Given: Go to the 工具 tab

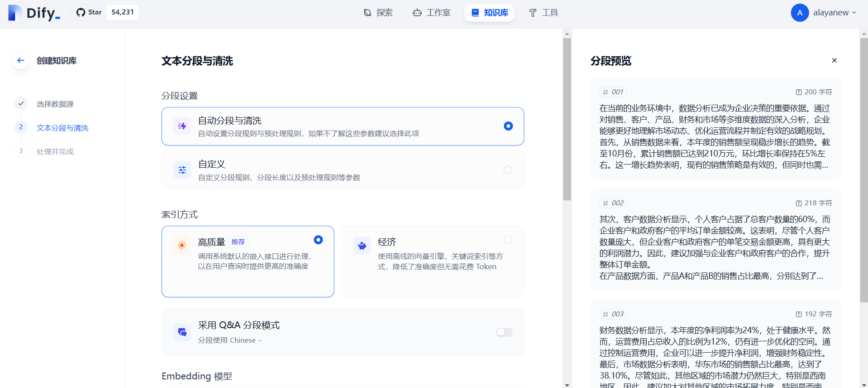Looking at the screenshot, I should point(543,13).
